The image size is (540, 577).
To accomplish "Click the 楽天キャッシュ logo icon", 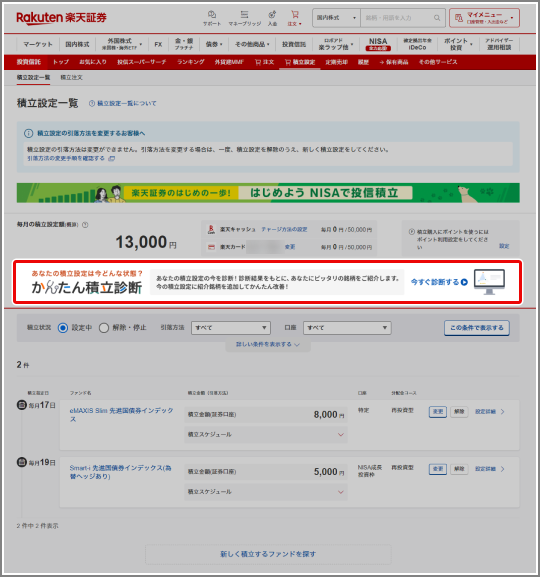I will (211, 229).
